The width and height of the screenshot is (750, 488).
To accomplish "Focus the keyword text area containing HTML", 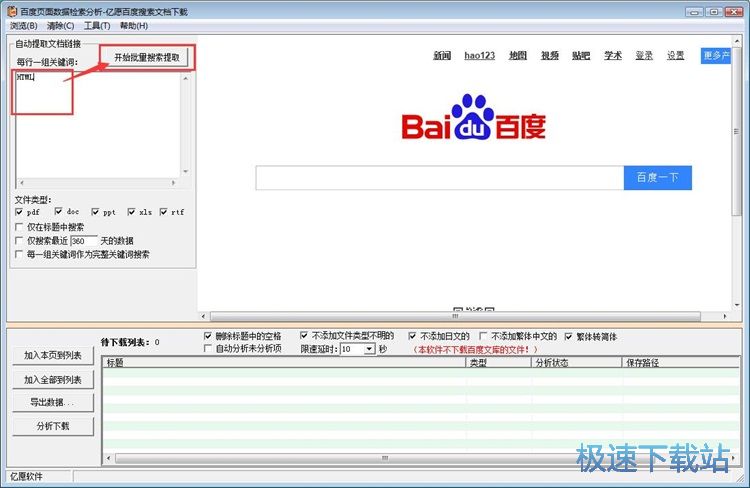I will [98, 124].
